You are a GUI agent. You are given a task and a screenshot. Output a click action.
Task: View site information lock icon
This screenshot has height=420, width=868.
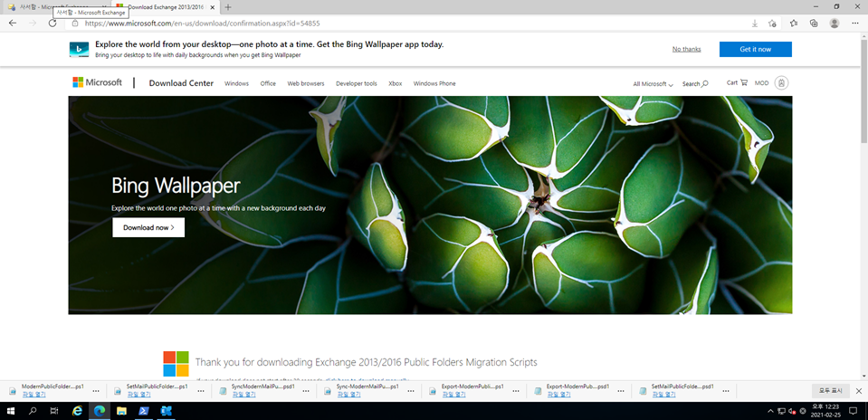(74, 24)
